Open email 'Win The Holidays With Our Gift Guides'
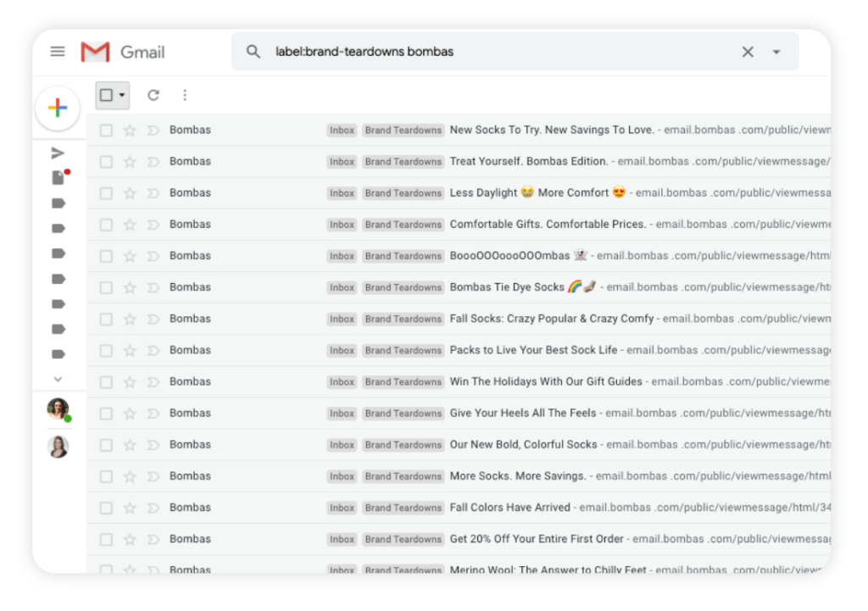 (x=459, y=382)
